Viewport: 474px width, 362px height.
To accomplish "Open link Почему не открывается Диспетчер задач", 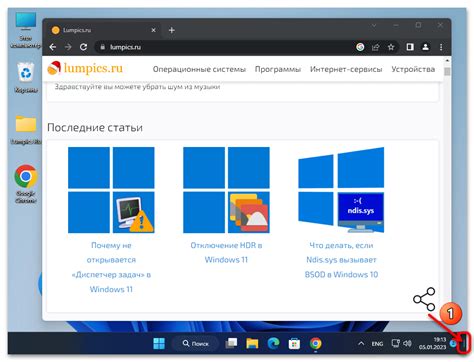I will 111,267.
